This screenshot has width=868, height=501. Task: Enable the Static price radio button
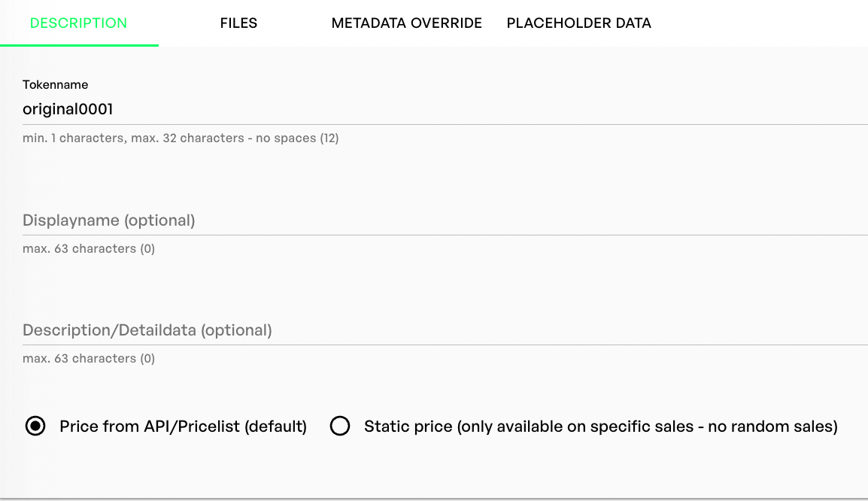[340, 427]
